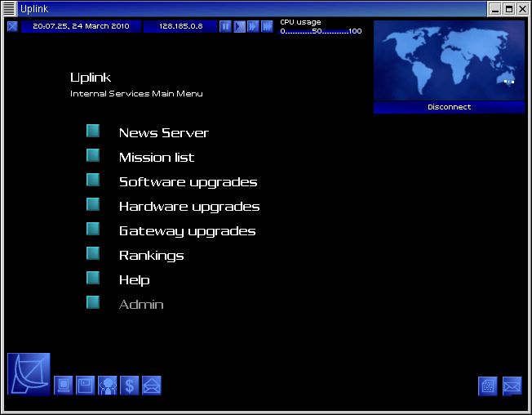Pause the game speed
This screenshot has width=532, height=415.
(225, 26)
